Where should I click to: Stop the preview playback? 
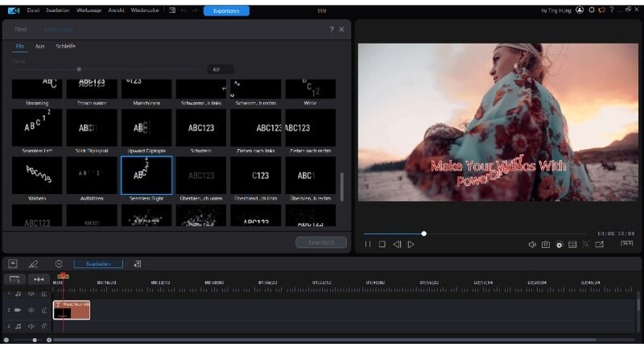coord(382,244)
